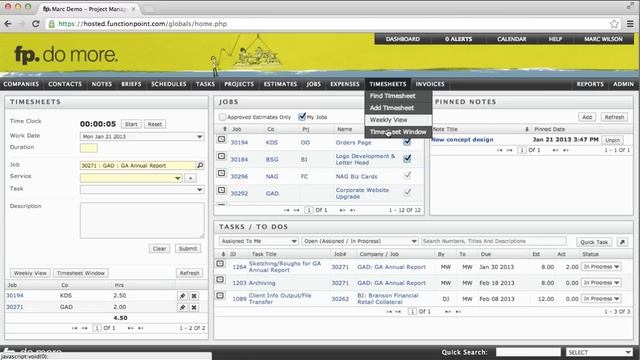Go to next page in Tasks pager
The width and height of the screenshot is (640, 360).
click(x=448, y=311)
